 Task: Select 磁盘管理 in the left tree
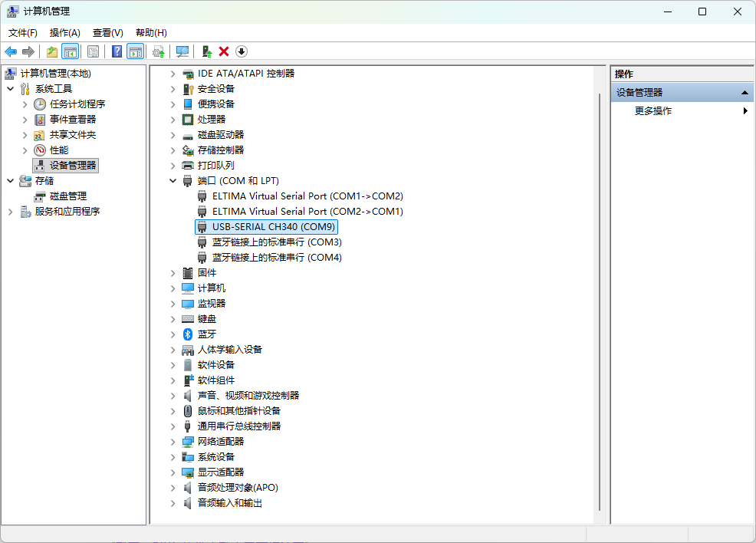point(68,196)
